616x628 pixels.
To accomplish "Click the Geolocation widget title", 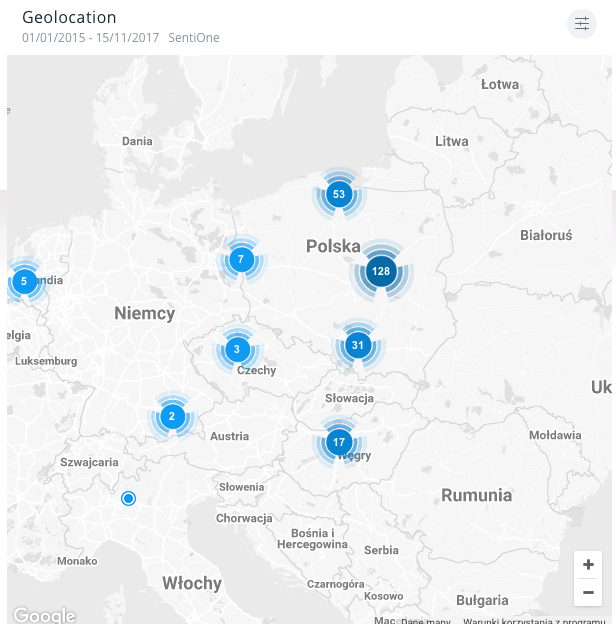I will coord(69,18).
